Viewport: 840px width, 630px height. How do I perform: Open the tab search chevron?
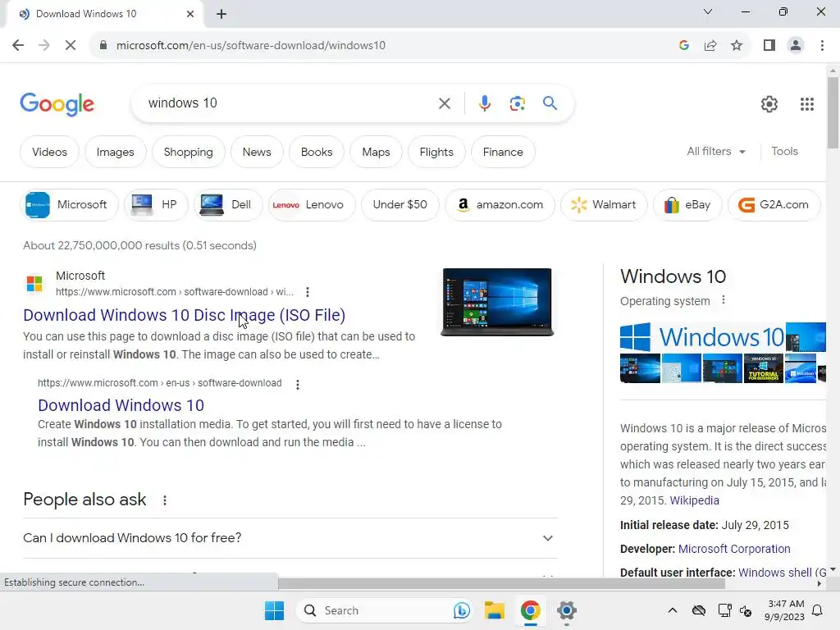(x=708, y=11)
